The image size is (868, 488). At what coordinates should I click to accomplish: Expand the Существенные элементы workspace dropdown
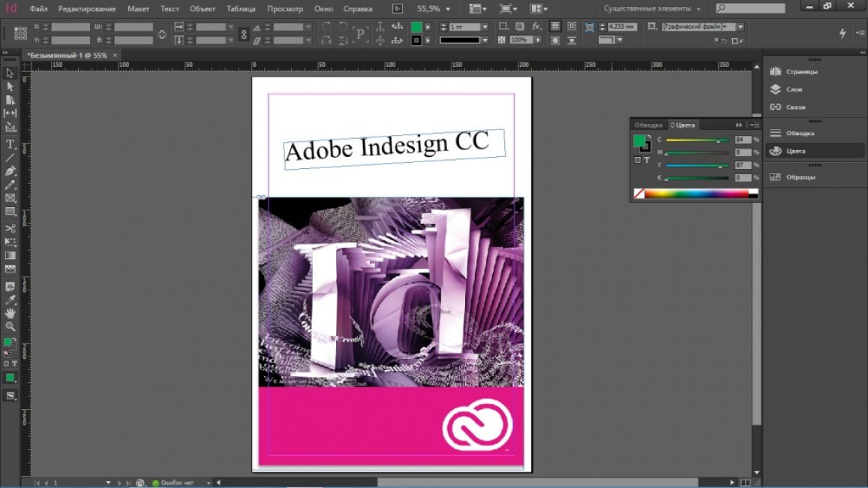pyautogui.click(x=653, y=9)
